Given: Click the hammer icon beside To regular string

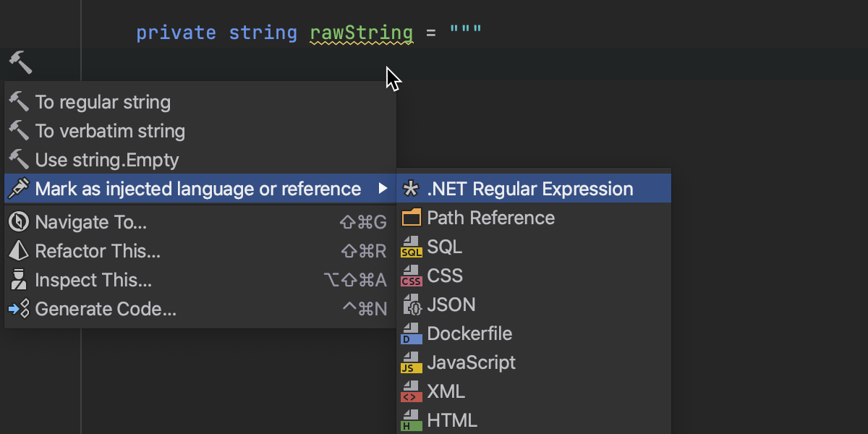Looking at the screenshot, I should click(18, 102).
